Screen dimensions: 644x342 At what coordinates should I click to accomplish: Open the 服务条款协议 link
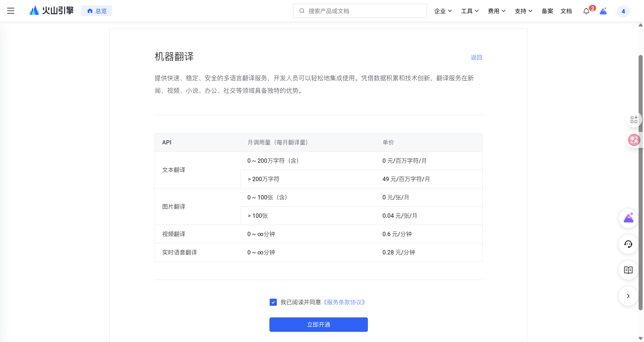[x=344, y=302]
